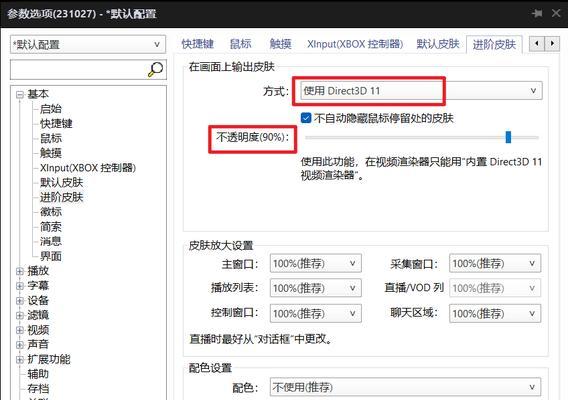This screenshot has height=400, width=568.
Task: Switch to the 快捷键 tab
Action: (x=198, y=44)
